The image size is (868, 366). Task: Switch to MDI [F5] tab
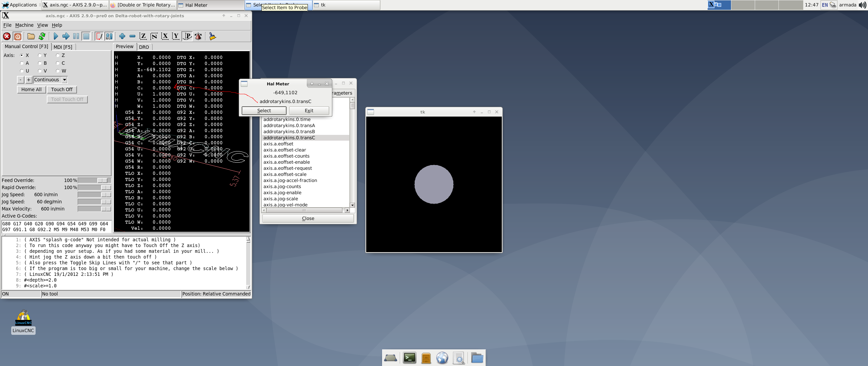[63, 47]
